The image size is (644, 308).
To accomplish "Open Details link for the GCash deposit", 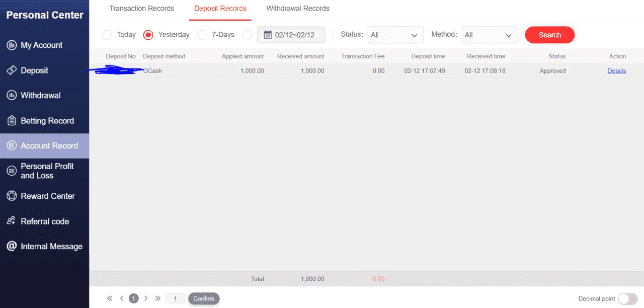I will 617,71.
